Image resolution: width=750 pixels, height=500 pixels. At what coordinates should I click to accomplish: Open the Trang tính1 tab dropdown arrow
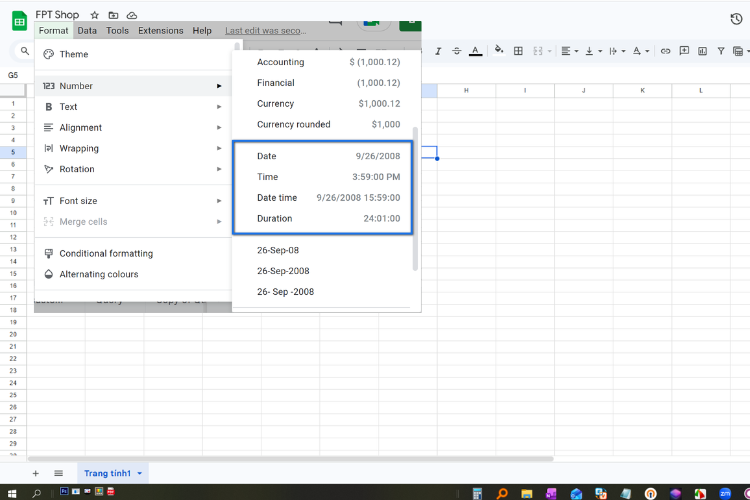140,473
